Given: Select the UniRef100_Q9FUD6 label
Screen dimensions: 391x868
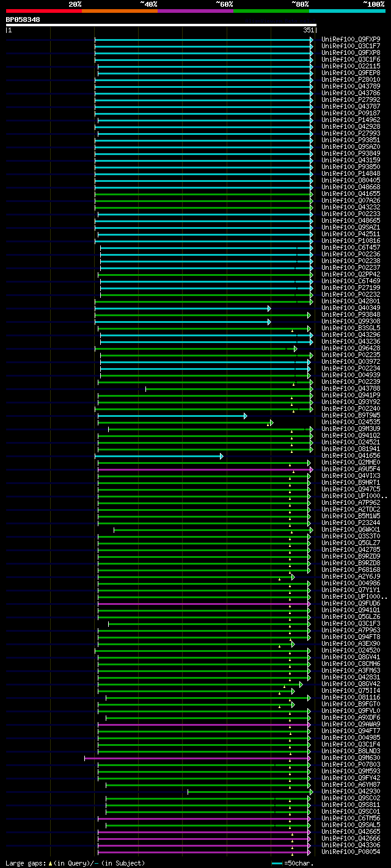Looking at the screenshot, I should coord(351,604).
